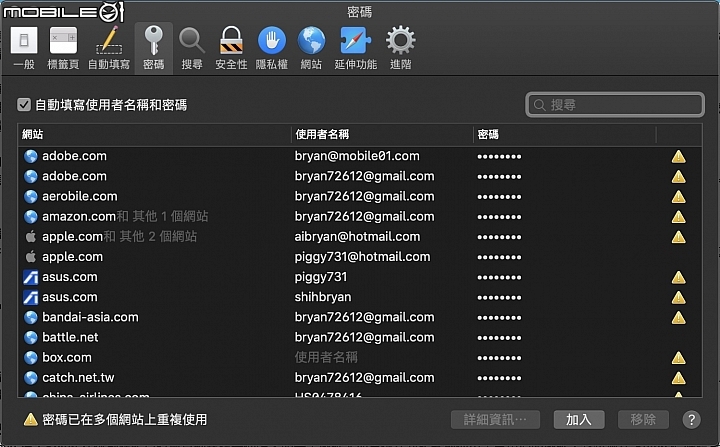Viewport: 720px width, 447px height.
Task: Click ASUS logo icon on shihbryan row
Action: tap(30, 297)
